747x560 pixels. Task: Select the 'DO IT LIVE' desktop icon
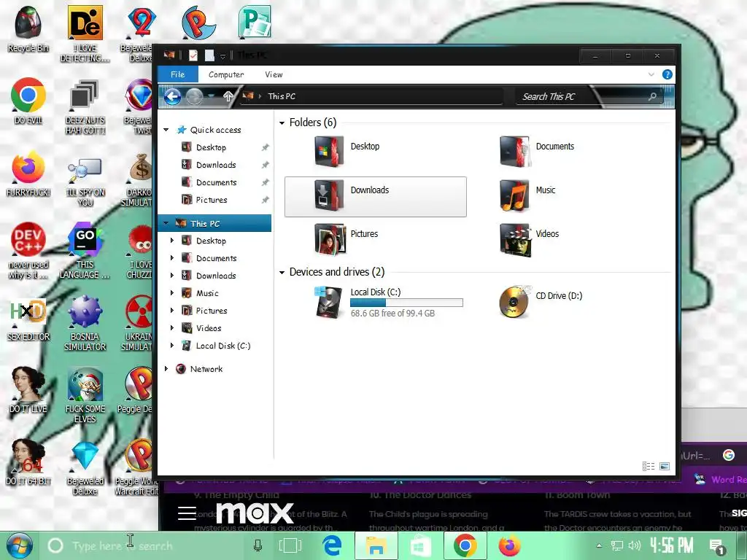(x=28, y=389)
